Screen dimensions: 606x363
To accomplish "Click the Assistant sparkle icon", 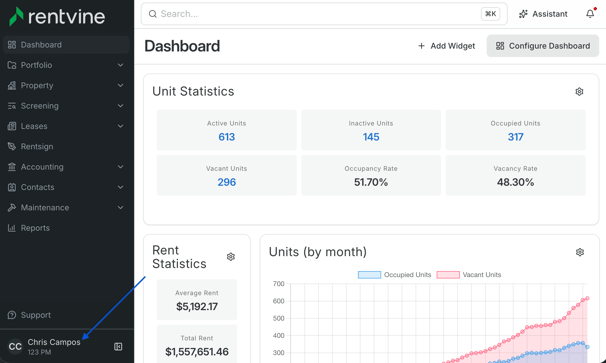I will 523,14.
